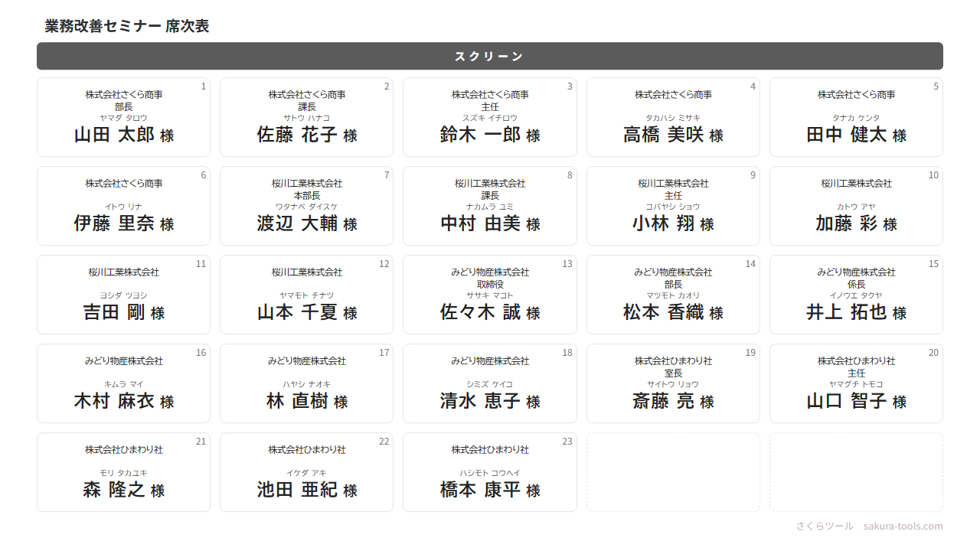Image resolution: width=980 pixels, height=551 pixels.
Task: Click the 係長 title label
Action: 856,285
